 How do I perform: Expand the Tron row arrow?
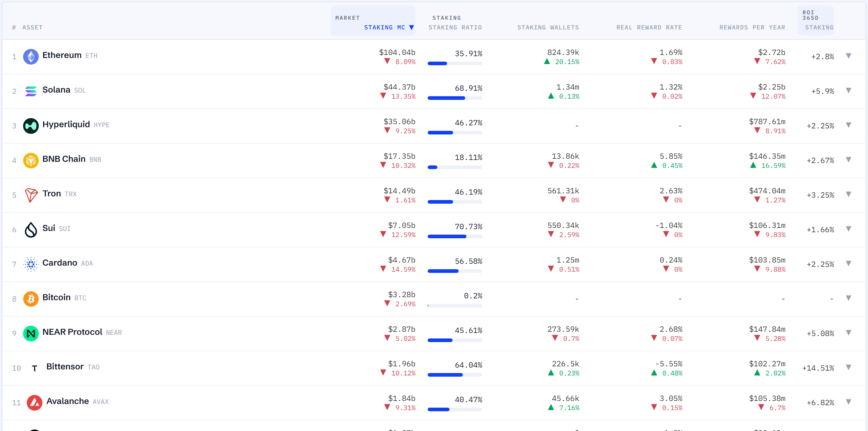tap(849, 194)
